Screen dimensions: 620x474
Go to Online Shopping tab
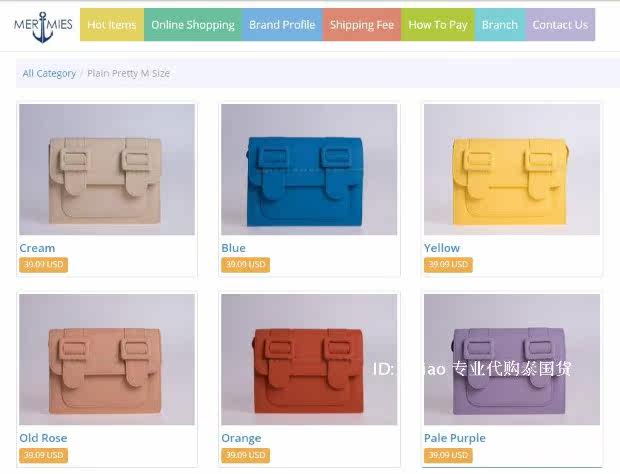[x=193, y=25]
